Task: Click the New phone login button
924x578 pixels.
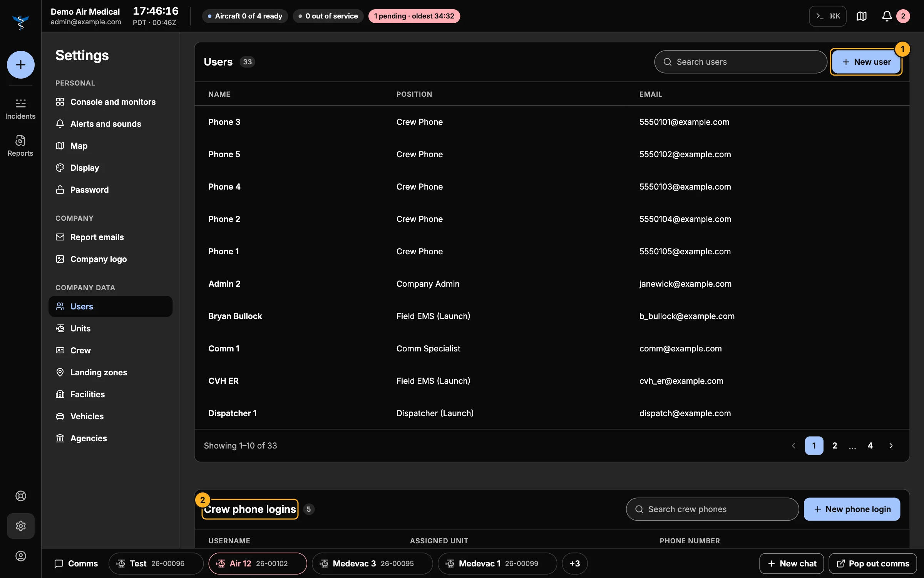Action: pos(852,509)
